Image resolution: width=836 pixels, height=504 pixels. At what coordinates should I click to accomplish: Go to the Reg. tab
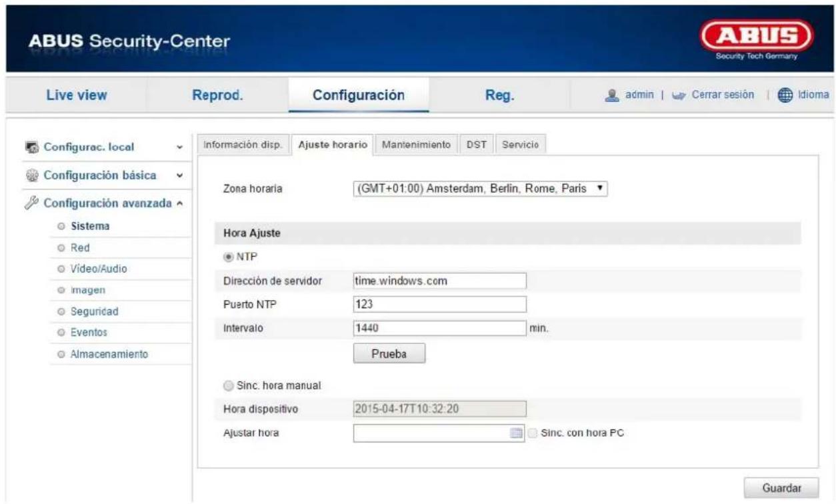[500, 96]
